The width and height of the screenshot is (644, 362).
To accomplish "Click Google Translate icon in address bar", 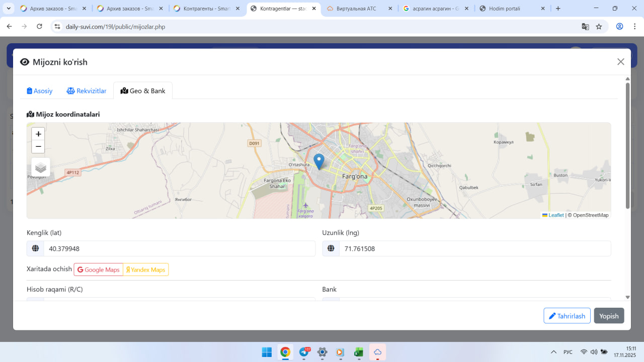I will 585,27.
